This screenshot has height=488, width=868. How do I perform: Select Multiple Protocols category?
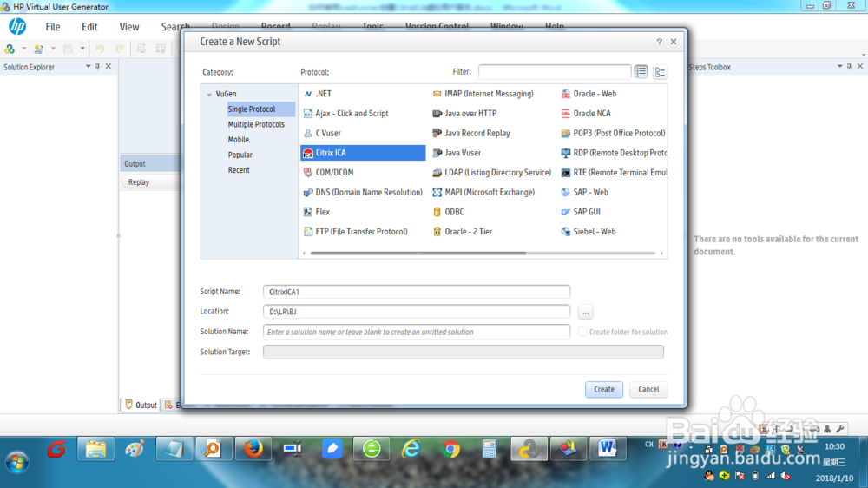coord(256,124)
